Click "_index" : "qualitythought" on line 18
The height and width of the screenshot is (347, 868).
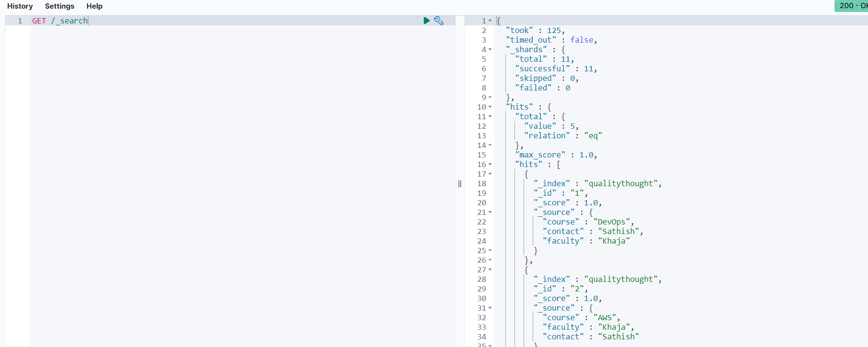pos(597,183)
